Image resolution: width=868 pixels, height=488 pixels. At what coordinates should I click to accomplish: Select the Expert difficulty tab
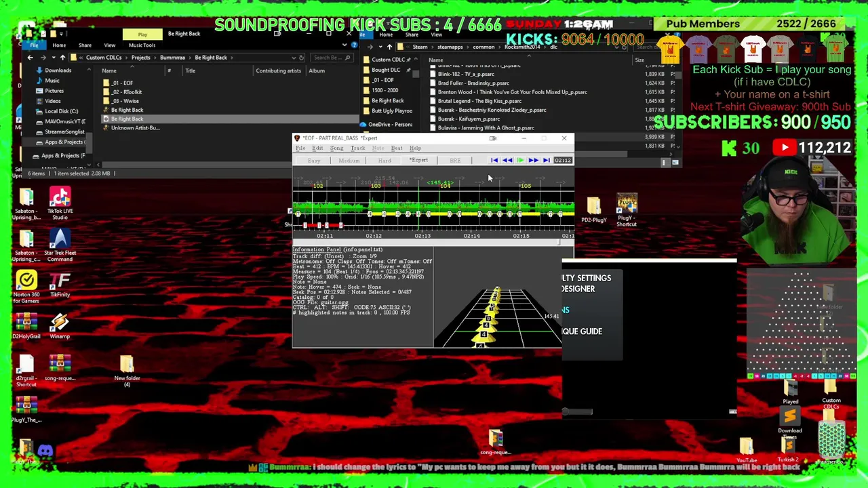[x=419, y=161]
